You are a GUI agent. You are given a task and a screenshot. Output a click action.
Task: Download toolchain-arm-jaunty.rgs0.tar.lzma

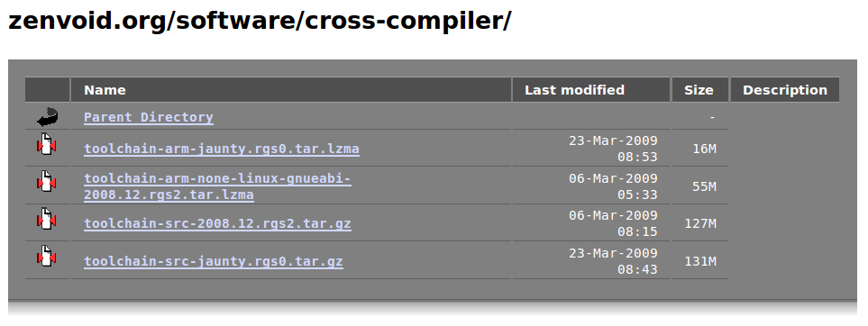pyautogui.click(x=222, y=149)
